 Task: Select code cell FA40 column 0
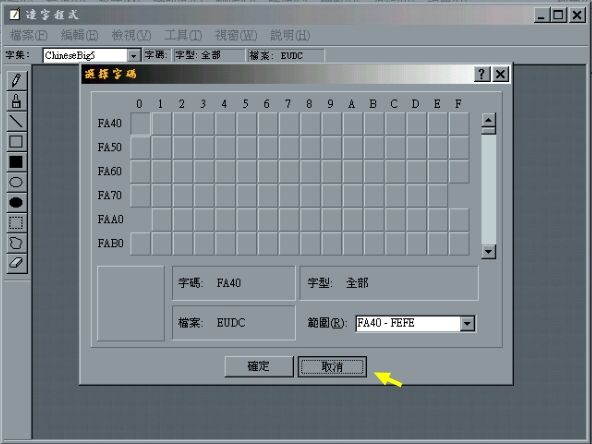(140, 123)
